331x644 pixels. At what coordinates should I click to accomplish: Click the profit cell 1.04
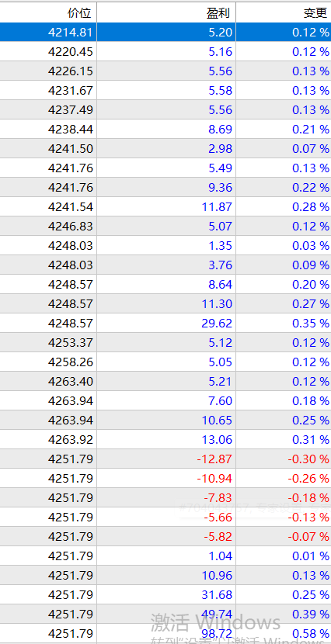(221, 556)
